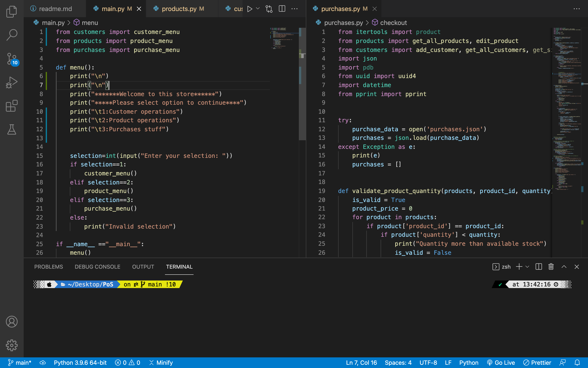The width and height of the screenshot is (588, 368).
Task: Click Ln 7, Col 16 cursor position
Action: click(x=361, y=363)
